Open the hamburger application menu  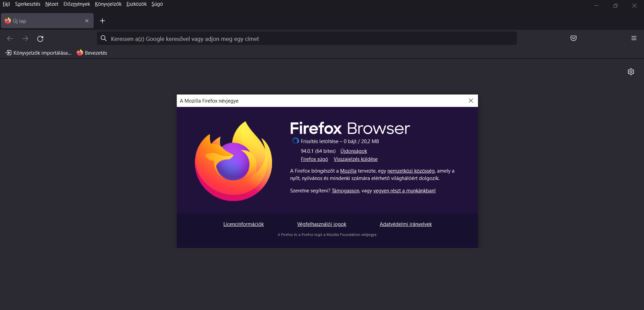click(634, 38)
